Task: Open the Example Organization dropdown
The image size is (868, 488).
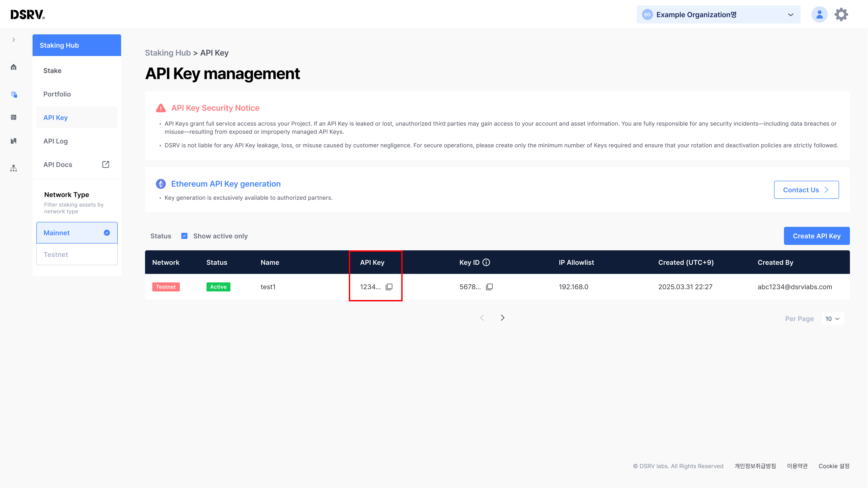Action: [718, 14]
